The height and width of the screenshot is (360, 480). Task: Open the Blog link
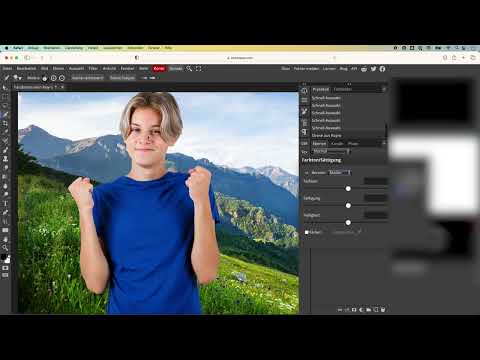[x=344, y=69]
